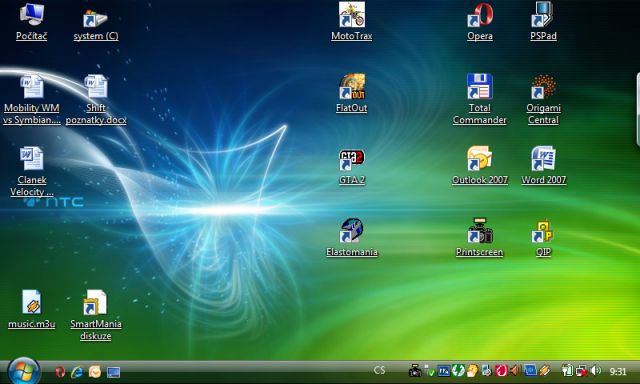Launch the FlatOut game shortcut
Image resolution: width=640 pixels, height=384 pixels.
coord(351,93)
